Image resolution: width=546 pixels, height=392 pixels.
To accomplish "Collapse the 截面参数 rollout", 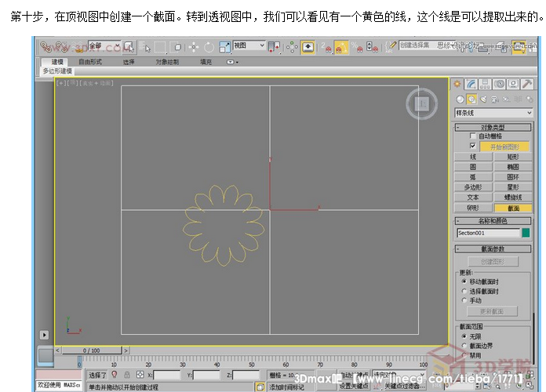I will pos(493,249).
